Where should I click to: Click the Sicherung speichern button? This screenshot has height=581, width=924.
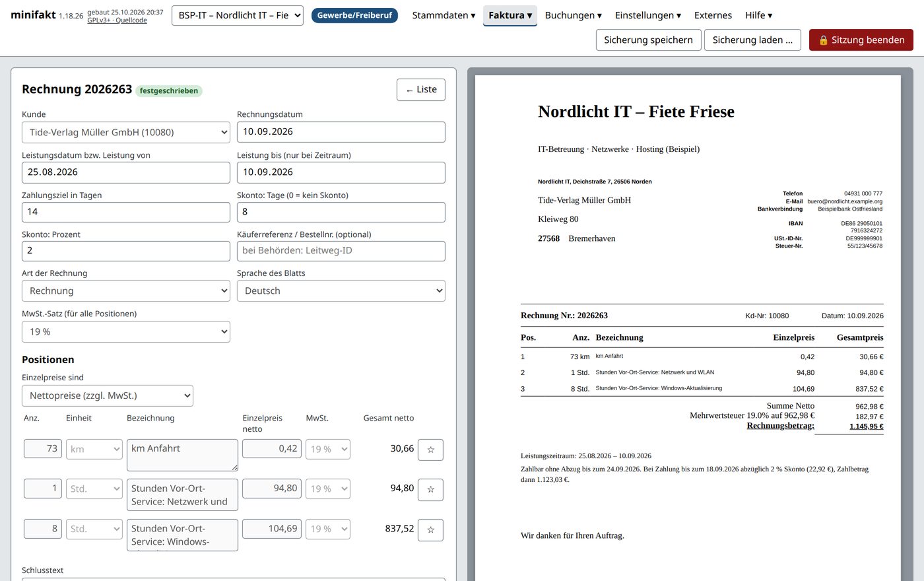[x=648, y=40]
